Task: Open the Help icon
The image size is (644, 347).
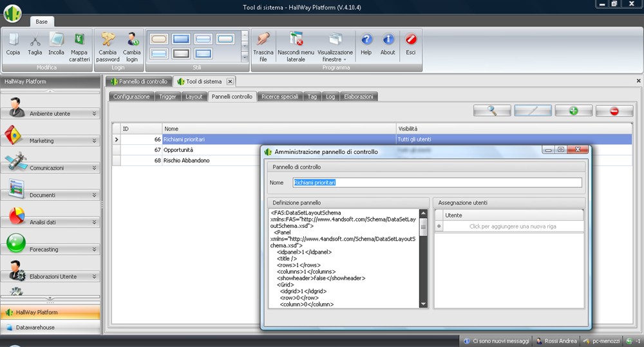Action: (366, 39)
